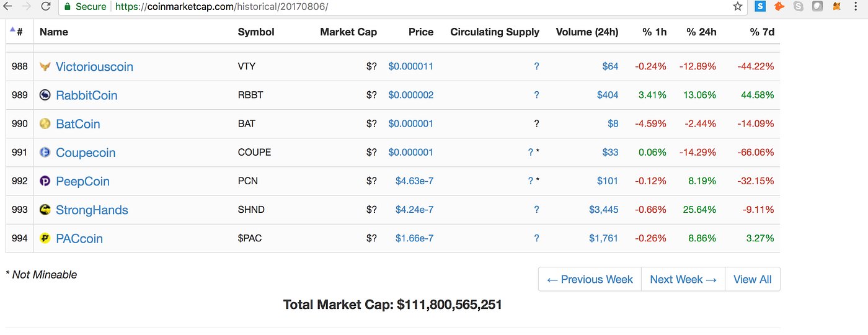
Task: Open the PeepCoin link
Action: click(82, 181)
